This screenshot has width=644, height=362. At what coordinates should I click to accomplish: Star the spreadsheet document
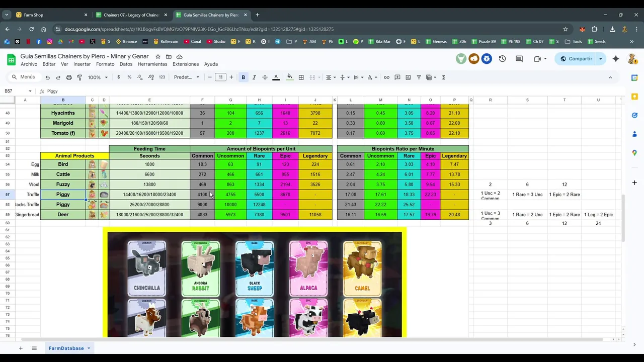(x=158, y=57)
